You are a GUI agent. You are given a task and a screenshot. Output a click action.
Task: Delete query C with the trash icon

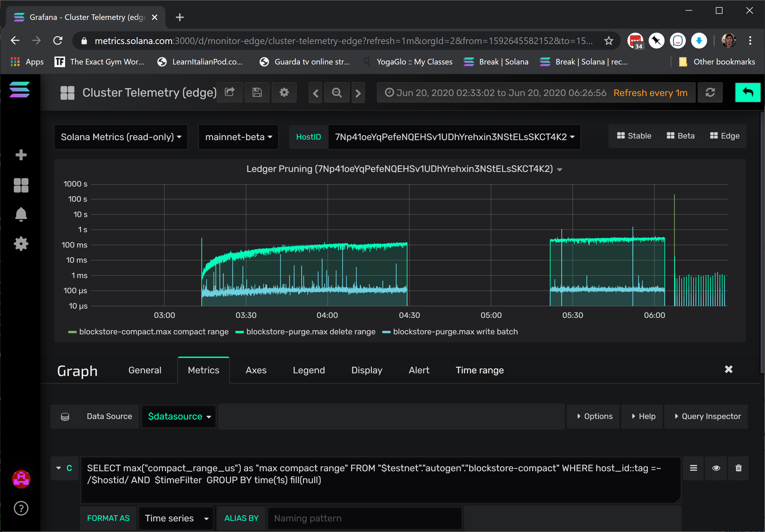(x=738, y=468)
